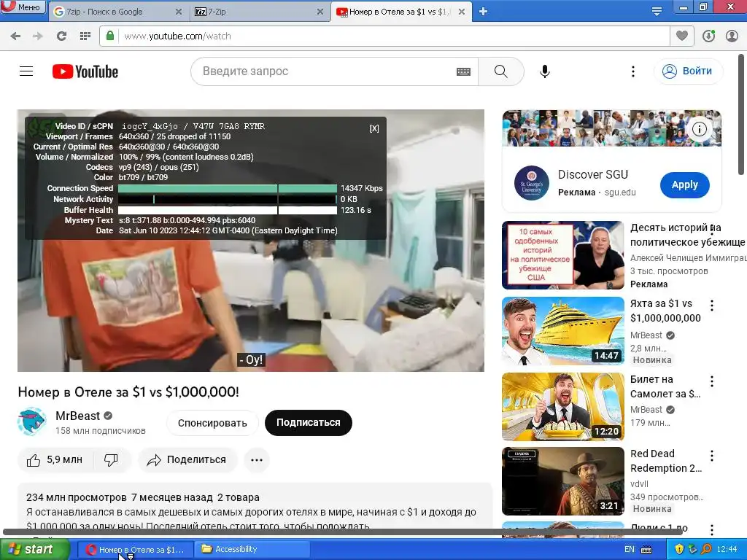Like the video (5,9 млн)
The height and width of the screenshot is (560, 747).
tap(54, 460)
